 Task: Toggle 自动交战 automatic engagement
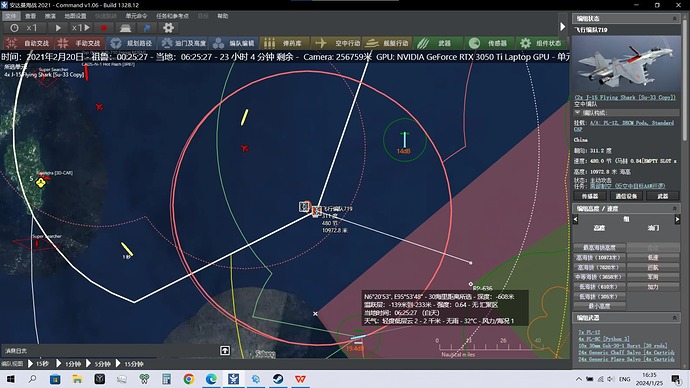(x=29, y=43)
